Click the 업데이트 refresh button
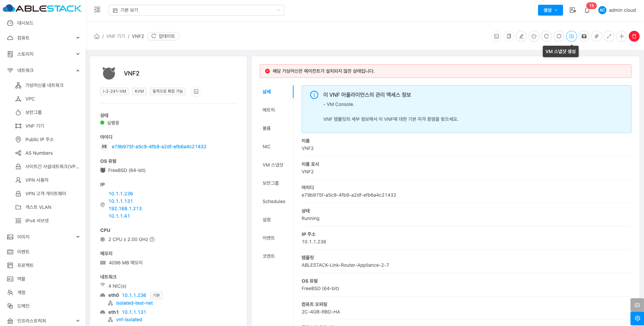Viewport: 644px width, 326px height. 163,36
